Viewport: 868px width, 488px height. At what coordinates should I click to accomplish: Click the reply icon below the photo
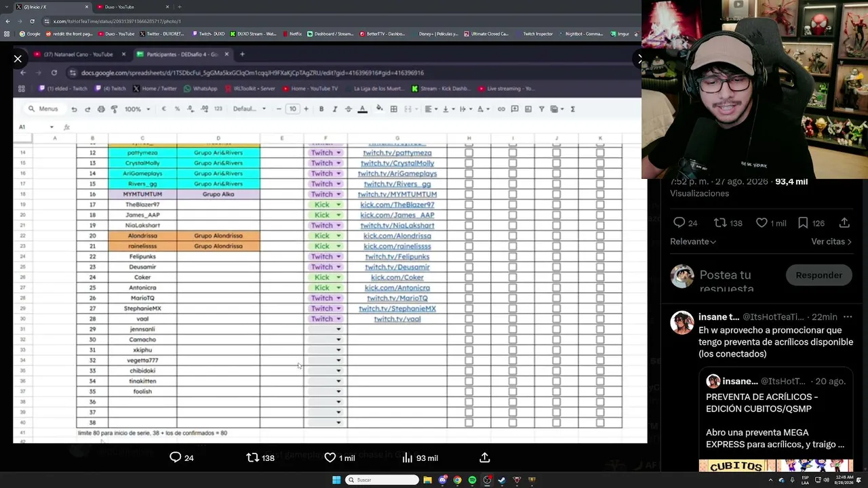click(x=176, y=457)
